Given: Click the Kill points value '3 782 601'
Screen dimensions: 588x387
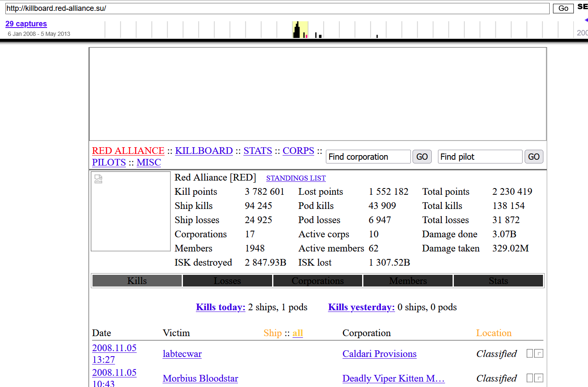Looking at the screenshot, I should click(x=265, y=191).
